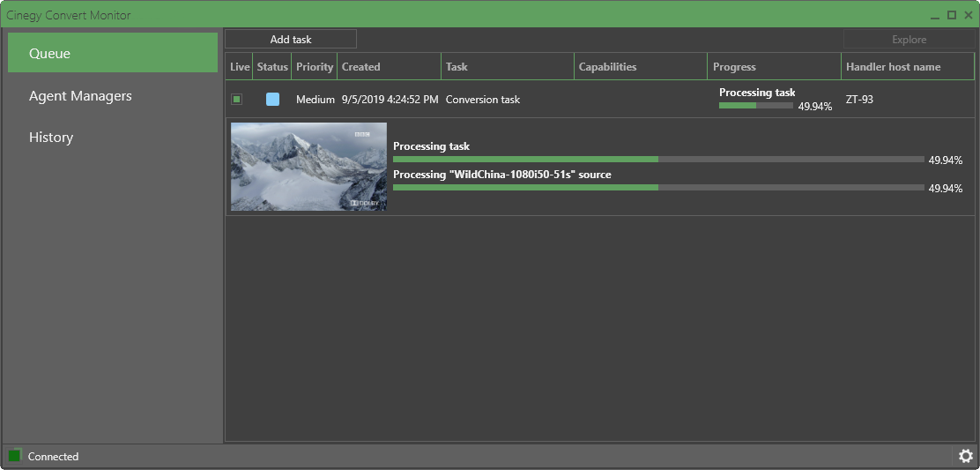This screenshot has width=980, height=470.
Task: Open the Queue section
Action: tap(113, 53)
